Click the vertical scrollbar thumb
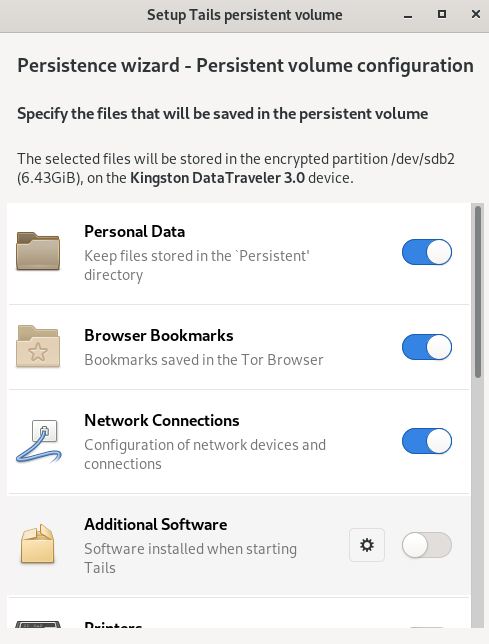Image resolution: width=489 pixels, height=644 pixels. pos(478,292)
